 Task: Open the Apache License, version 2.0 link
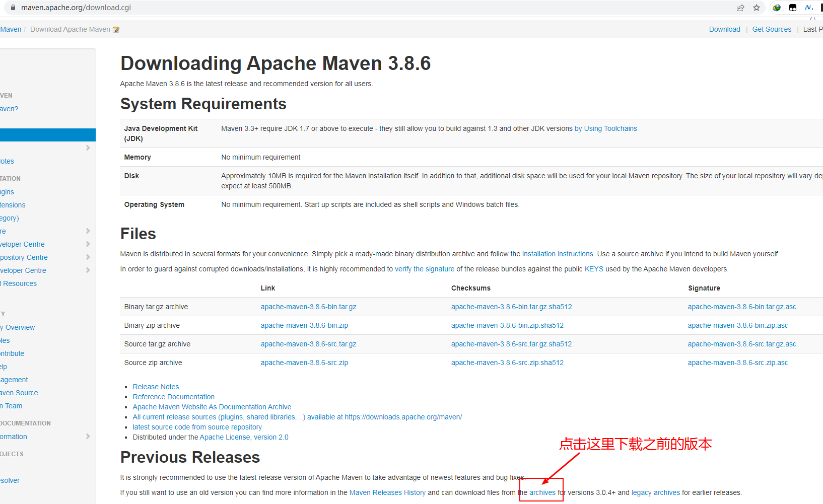point(244,437)
